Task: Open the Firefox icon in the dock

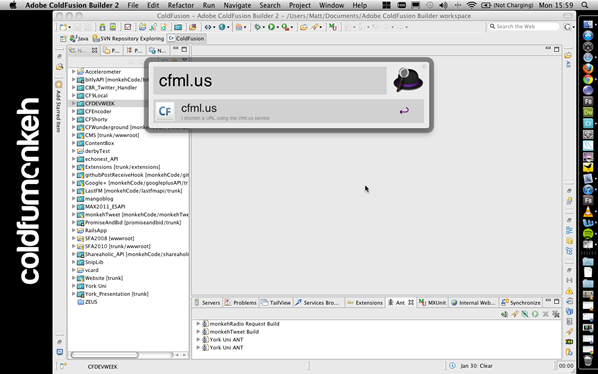Action: coord(588,68)
